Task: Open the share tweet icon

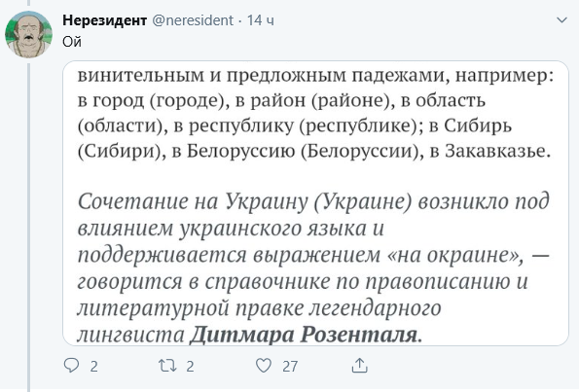Action: point(359,366)
